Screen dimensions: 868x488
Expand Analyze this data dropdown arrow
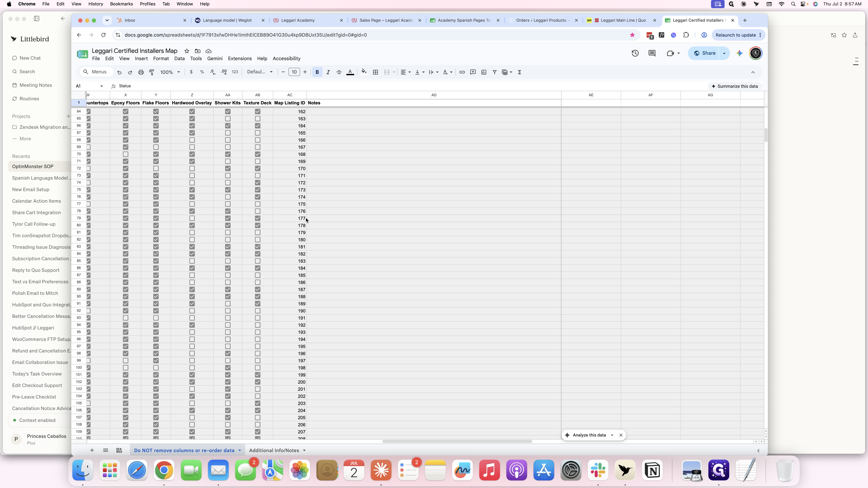(x=612, y=435)
